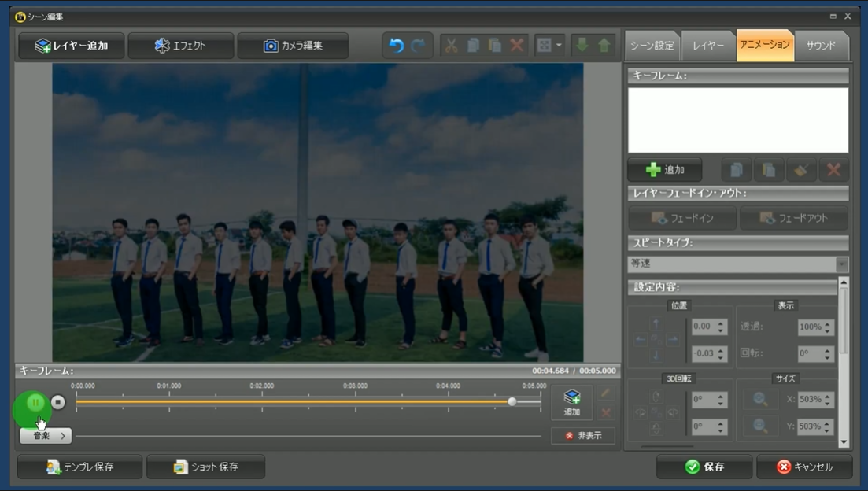
Task: Click the テンプレ保存 button
Action: 79,467
